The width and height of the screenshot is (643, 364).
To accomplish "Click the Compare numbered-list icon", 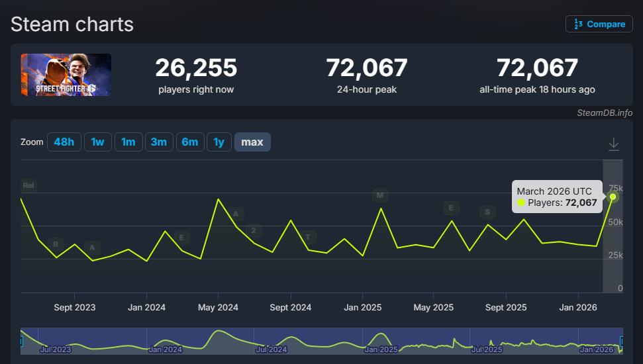I will tap(578, 24).
